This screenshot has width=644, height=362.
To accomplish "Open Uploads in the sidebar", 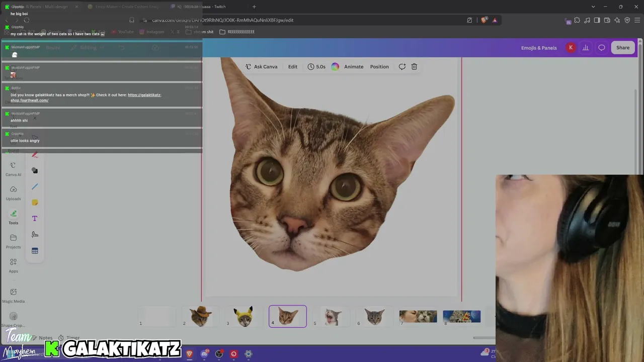I will coord(13,193).
